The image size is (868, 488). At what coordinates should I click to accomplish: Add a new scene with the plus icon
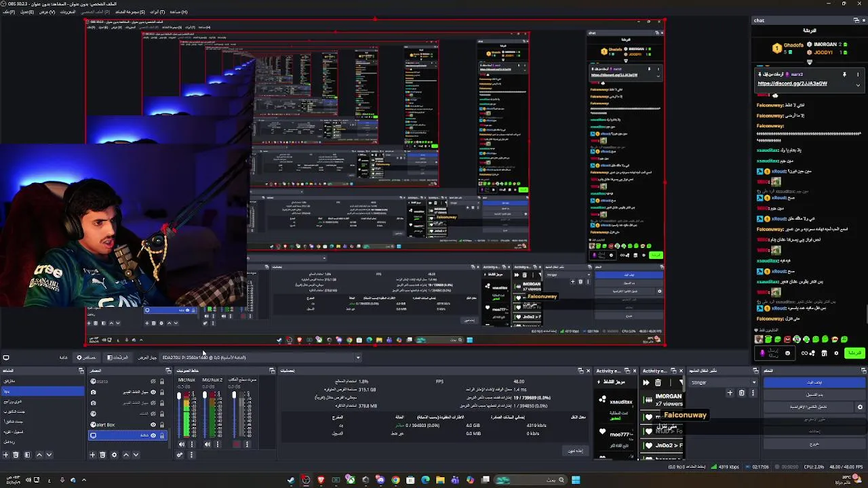(5, 455)
